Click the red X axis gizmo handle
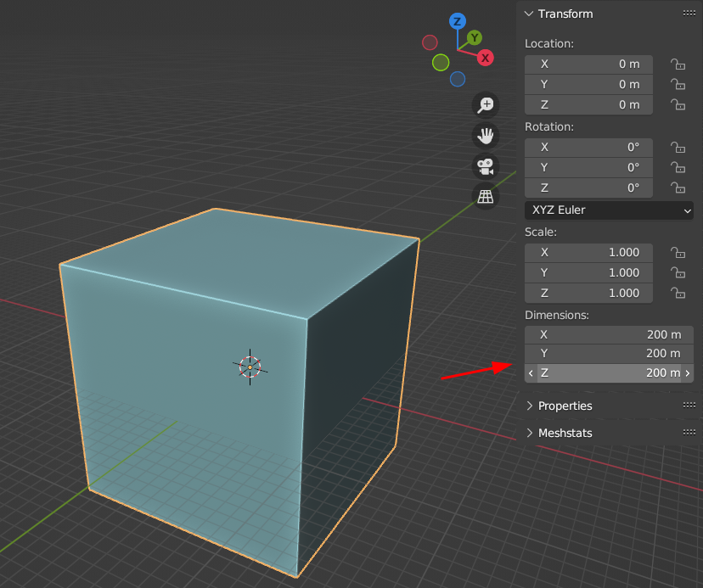The image size is (703, 588). [x=485, y=58]
